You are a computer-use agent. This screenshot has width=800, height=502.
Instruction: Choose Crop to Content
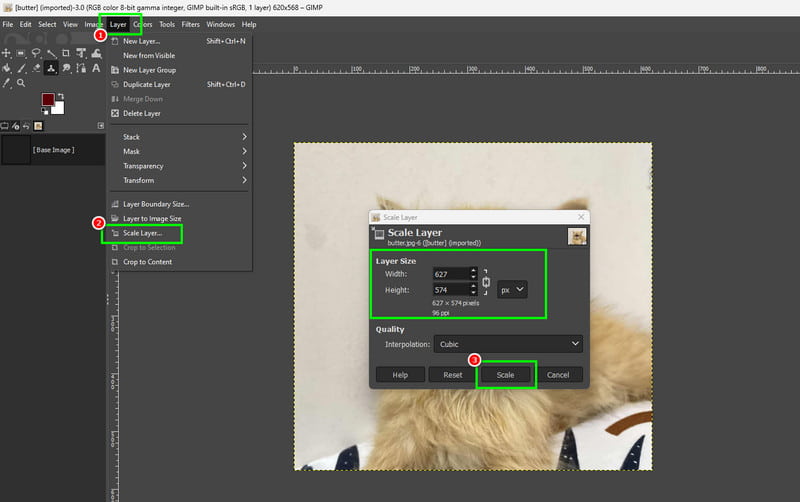(179, 262)
